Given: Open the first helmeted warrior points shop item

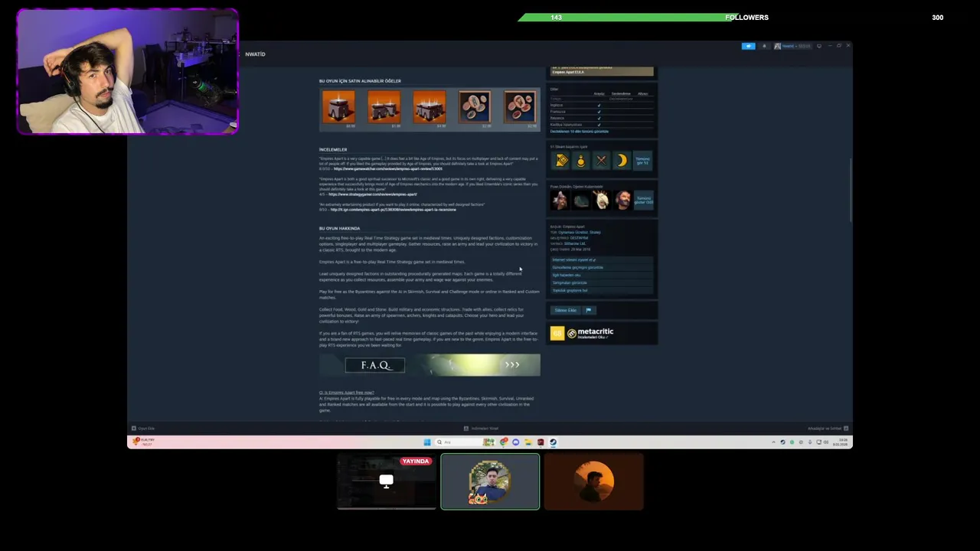Looking at the screenshot, I should tap(560, 201).
